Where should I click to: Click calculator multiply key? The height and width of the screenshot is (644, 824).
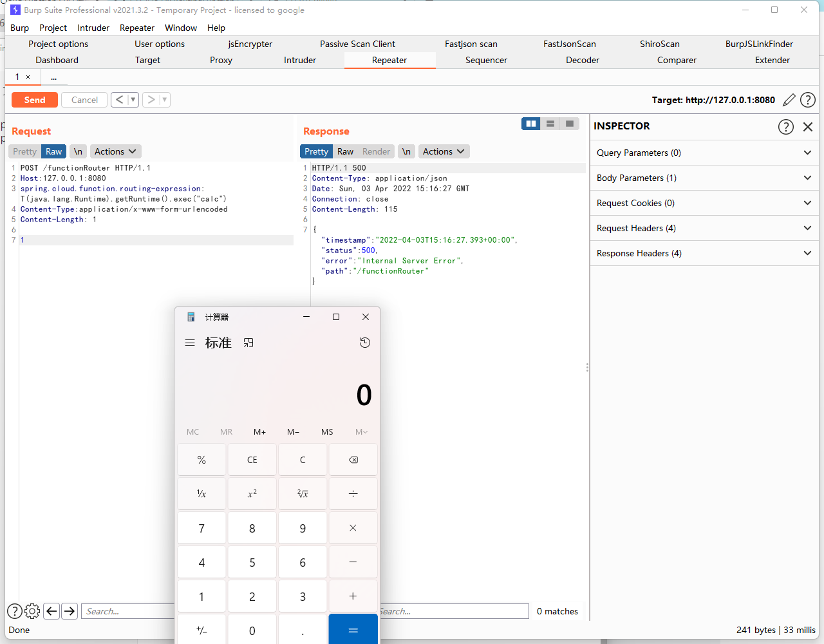353,528
